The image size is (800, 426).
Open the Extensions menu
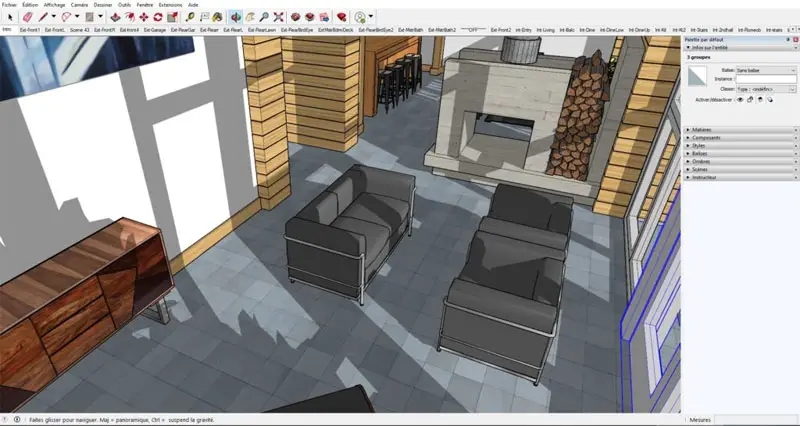170,5
